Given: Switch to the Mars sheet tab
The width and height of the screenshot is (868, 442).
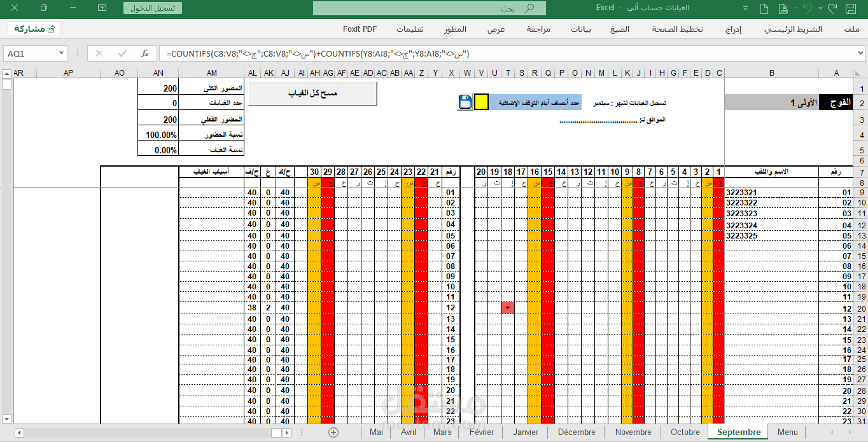Looking at the screenshot, I should coord(442,432).
